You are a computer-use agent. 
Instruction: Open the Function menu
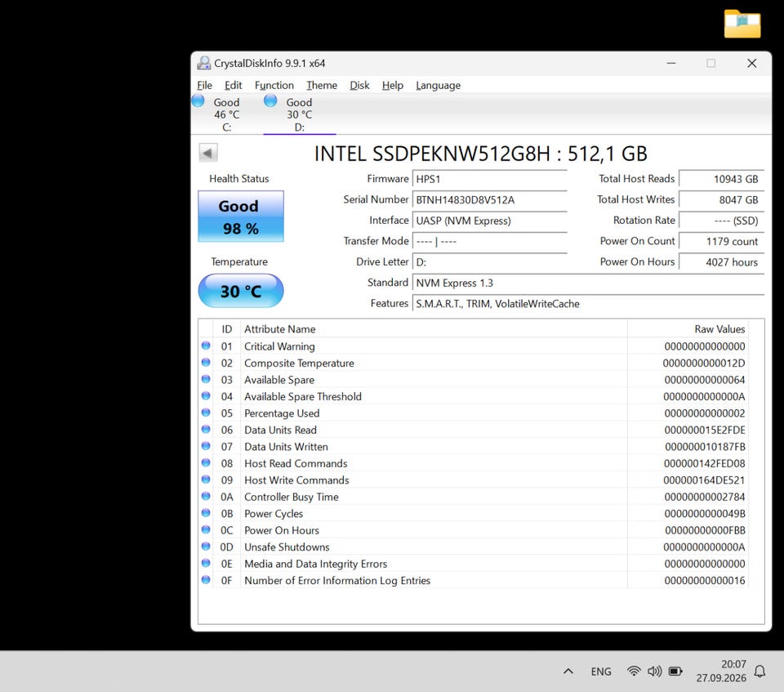tap(274, 86)
